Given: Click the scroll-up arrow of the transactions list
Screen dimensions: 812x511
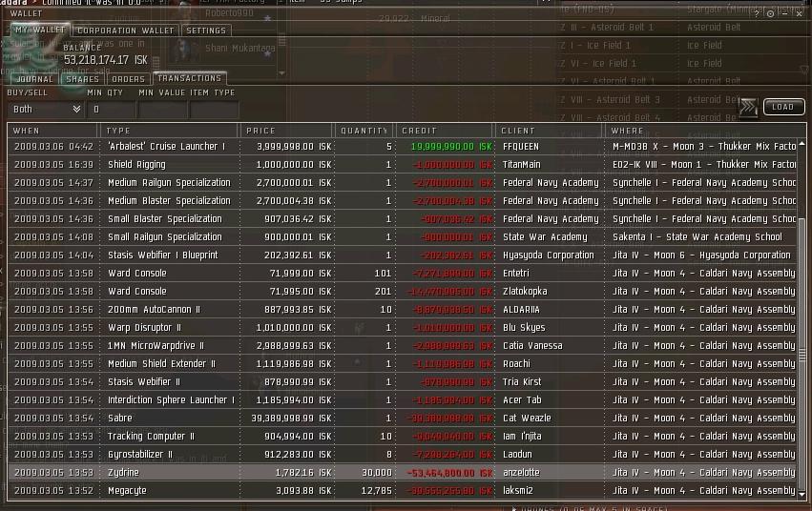Looking at the screenshot, I should [802, 143].
